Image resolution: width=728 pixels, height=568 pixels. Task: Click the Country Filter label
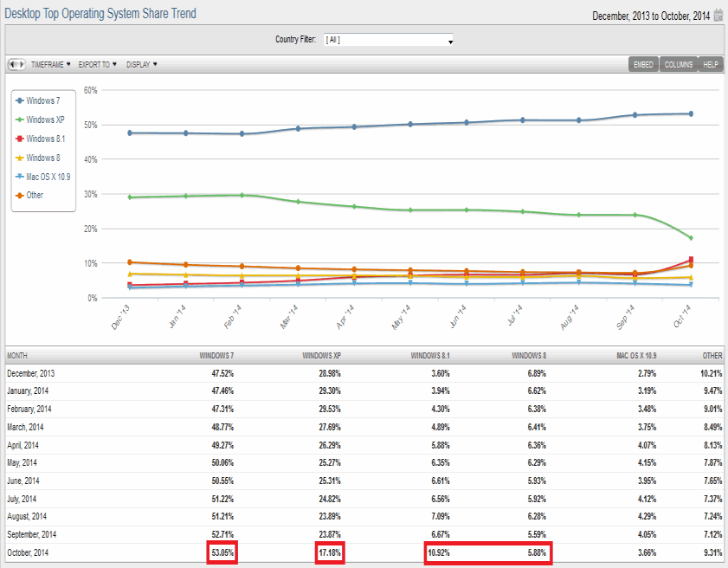296,40
